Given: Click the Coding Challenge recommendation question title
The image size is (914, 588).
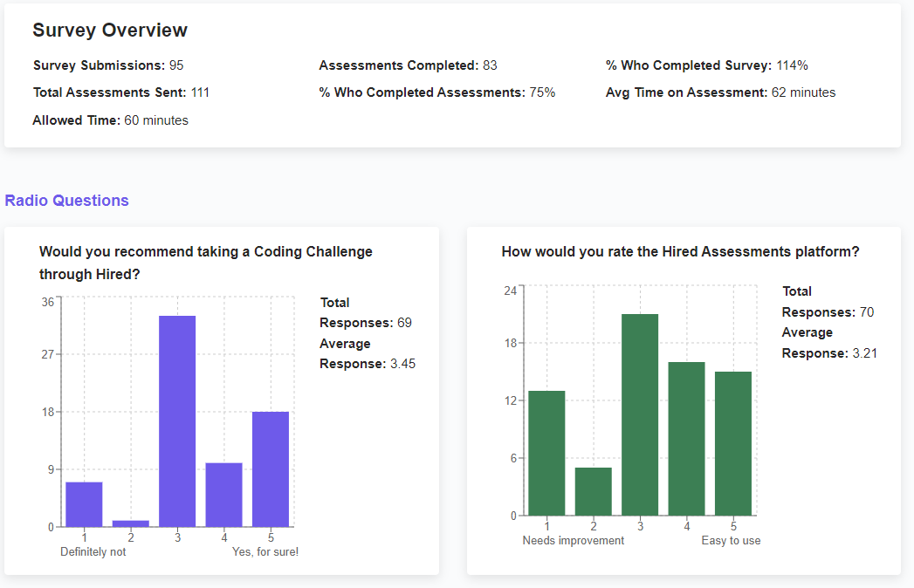Looking at the screenshot, I should pyautogui.click(x=206, y=263).
